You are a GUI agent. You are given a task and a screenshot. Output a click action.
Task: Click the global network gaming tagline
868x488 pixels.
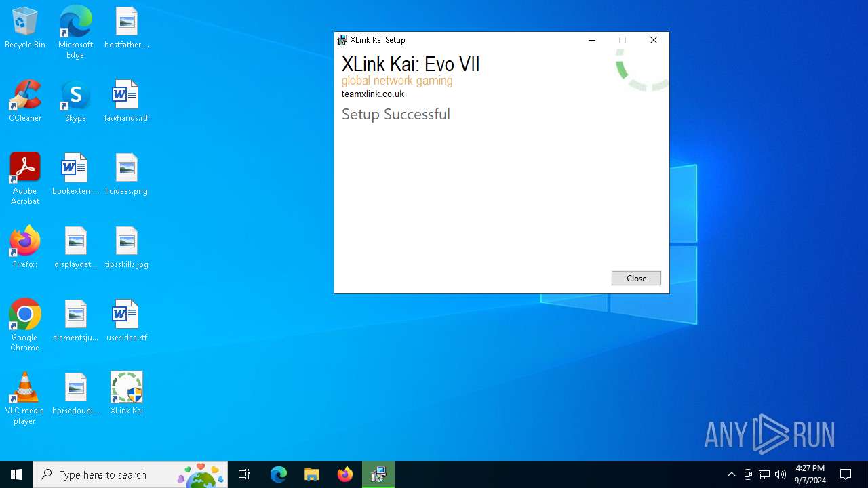(x=397, y=81)
